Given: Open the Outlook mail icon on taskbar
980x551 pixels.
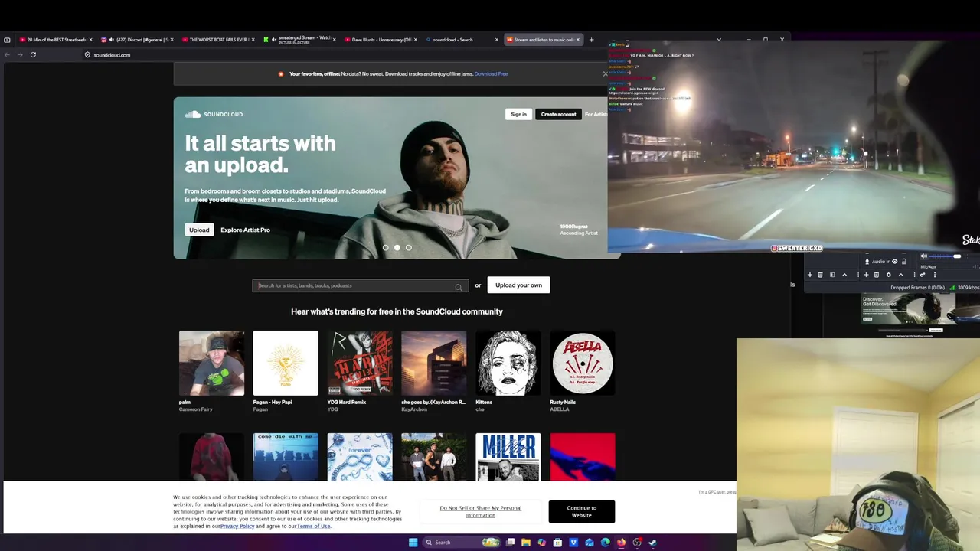Looking at the screenshot, I should tap(590, 543).
